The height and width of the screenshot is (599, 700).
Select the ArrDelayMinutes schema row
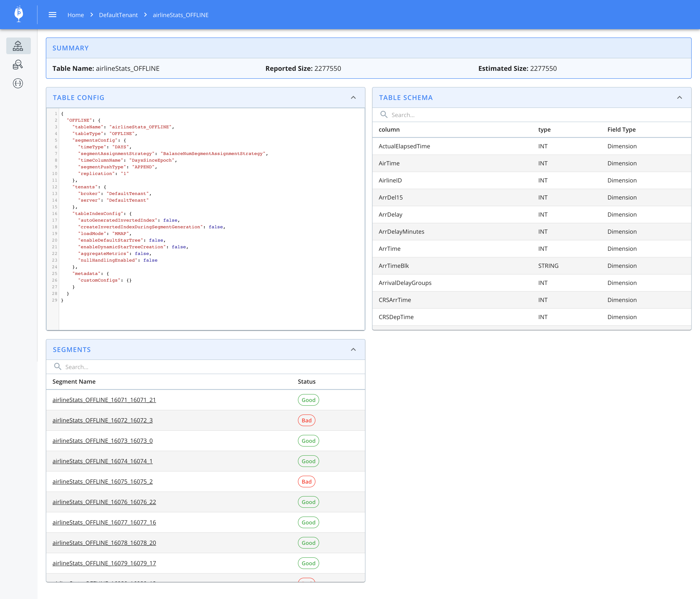(x=531, y=232)
